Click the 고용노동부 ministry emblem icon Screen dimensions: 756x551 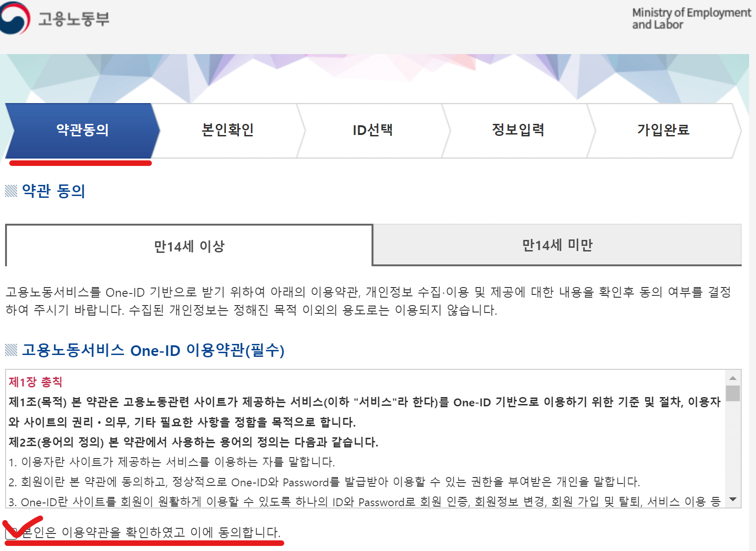pyautogui.click(x=15, y=18)
